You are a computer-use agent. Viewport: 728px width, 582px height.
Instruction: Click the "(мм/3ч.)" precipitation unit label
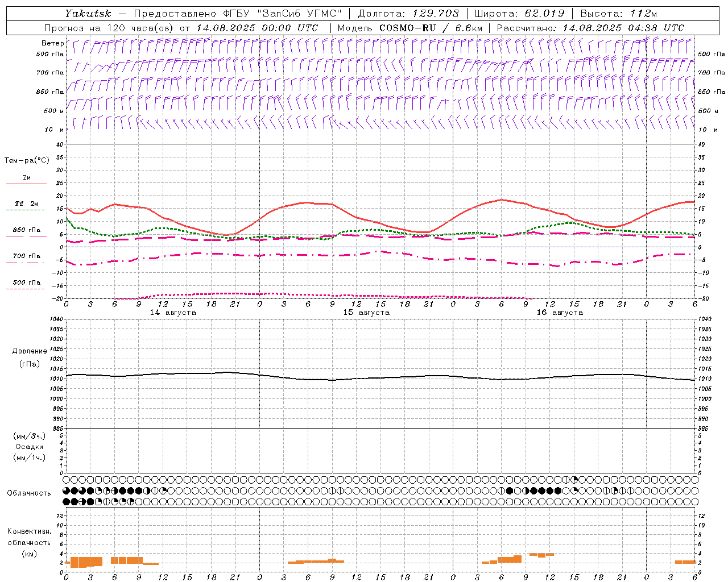click(30, 436)
